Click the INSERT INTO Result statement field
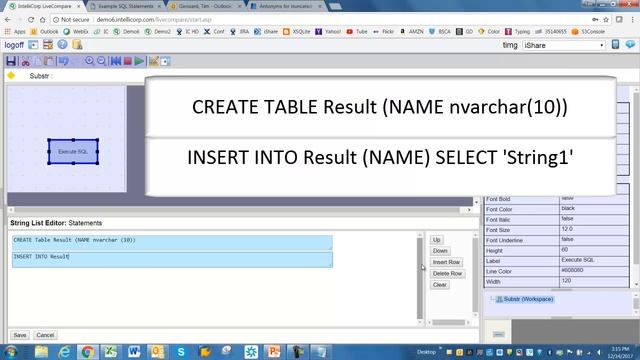 tap(172, 260)
